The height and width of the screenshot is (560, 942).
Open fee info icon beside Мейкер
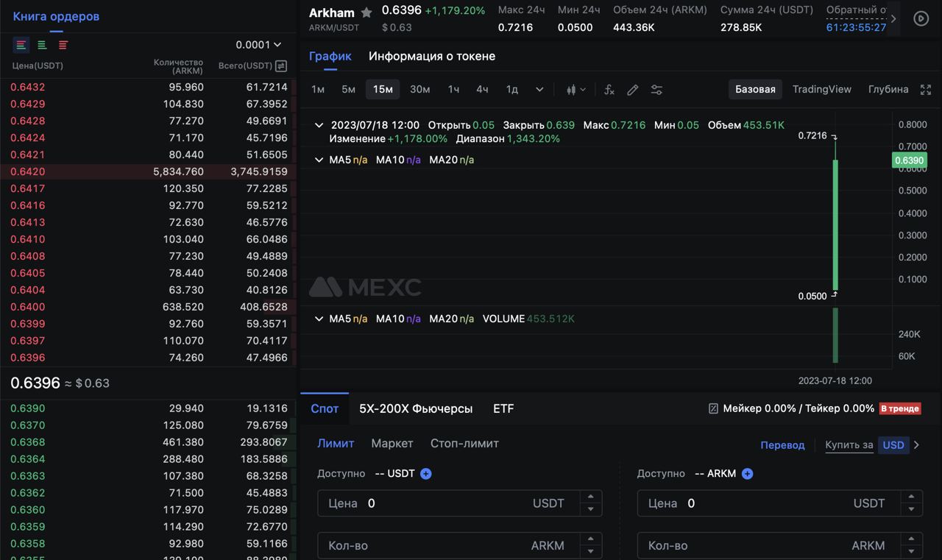coord(713,408)
